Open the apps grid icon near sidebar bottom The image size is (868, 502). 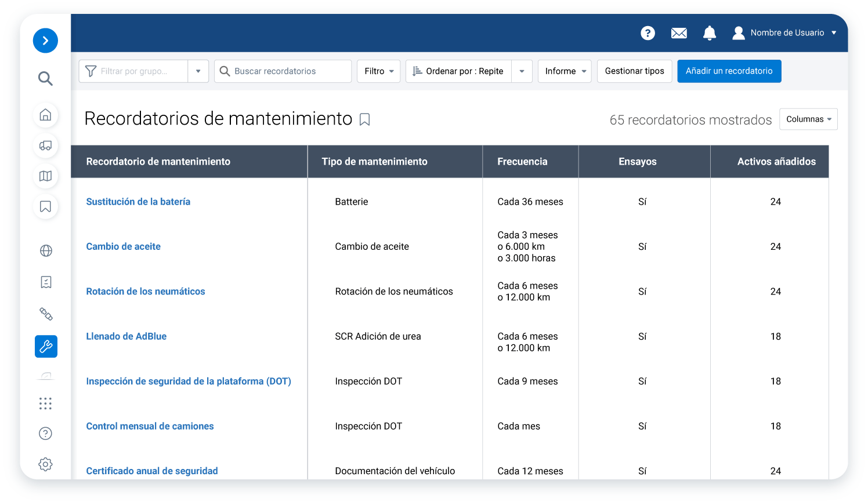pos(45,403)
